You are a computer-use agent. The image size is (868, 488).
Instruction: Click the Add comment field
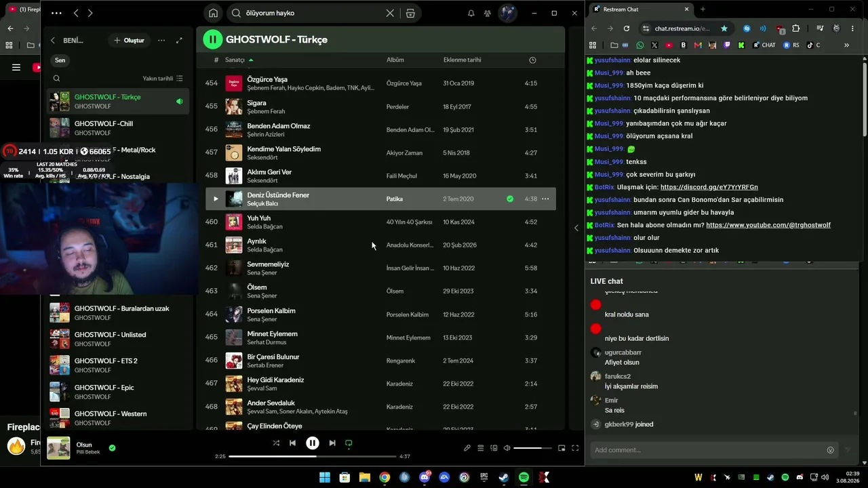tap(708, 450)
